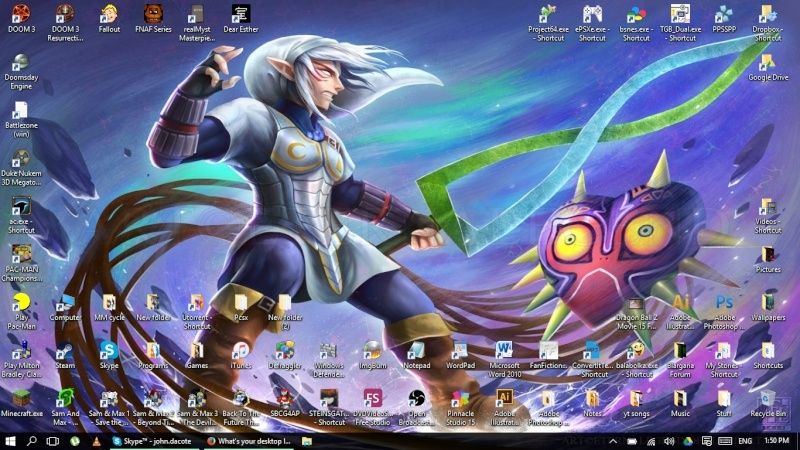Open Task View on the taskbar
The width and height of the screenshot is (800, 450).
click(x=53, y=441)
